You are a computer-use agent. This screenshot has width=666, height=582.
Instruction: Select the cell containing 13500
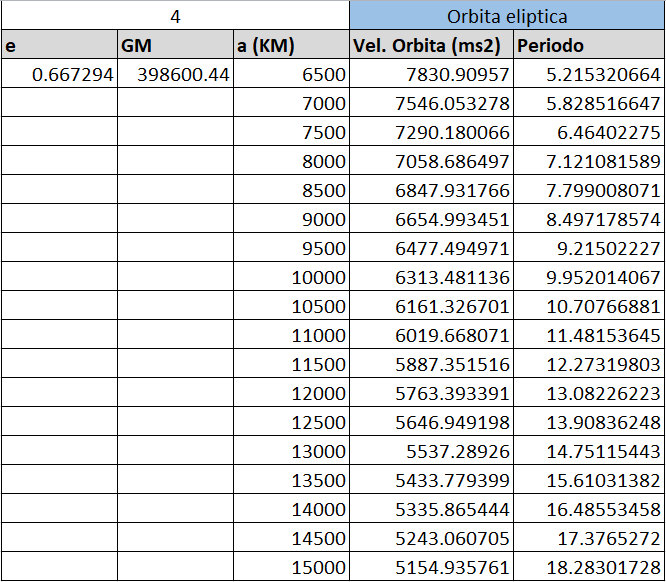pos(291,480)
